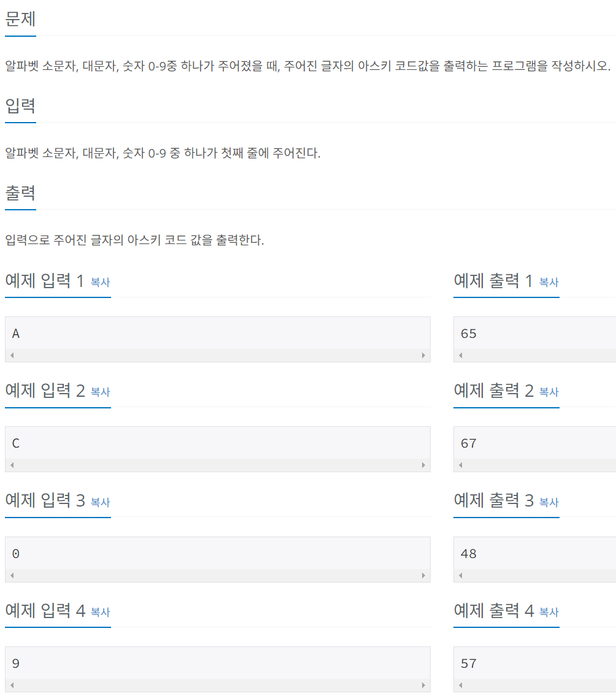
Task: Select the 출력 section heading
Action: [x=20, y=193]
